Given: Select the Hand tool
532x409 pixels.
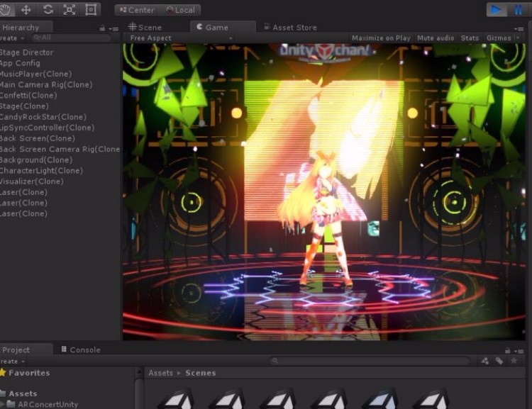Looking at the screenshot, I should pyautogui.click(x=6, y=9).
